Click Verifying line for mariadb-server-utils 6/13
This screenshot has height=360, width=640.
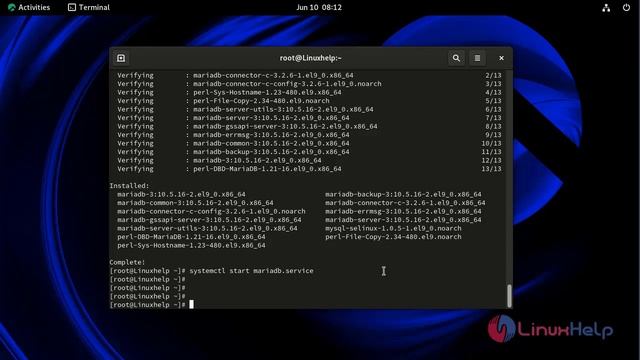[309, 109]
